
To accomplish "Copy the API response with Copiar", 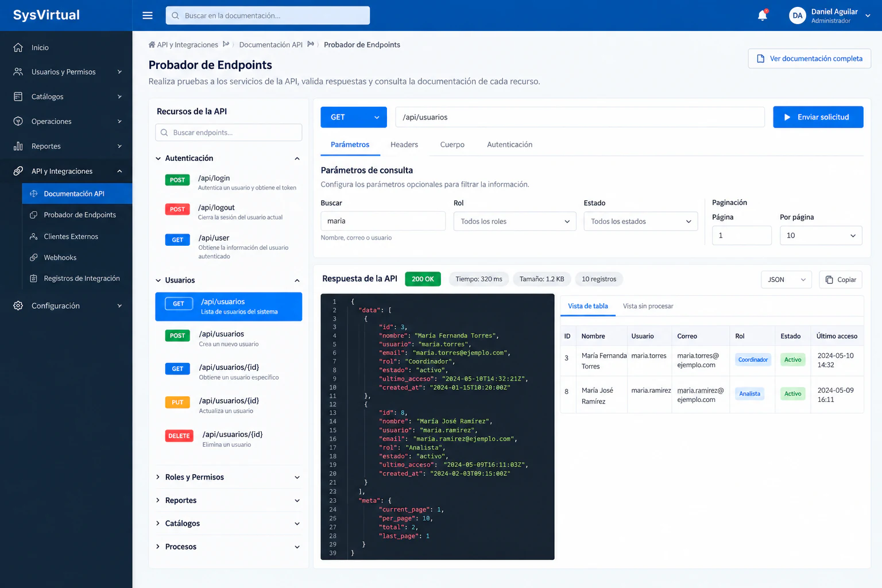I will point(841,280).
